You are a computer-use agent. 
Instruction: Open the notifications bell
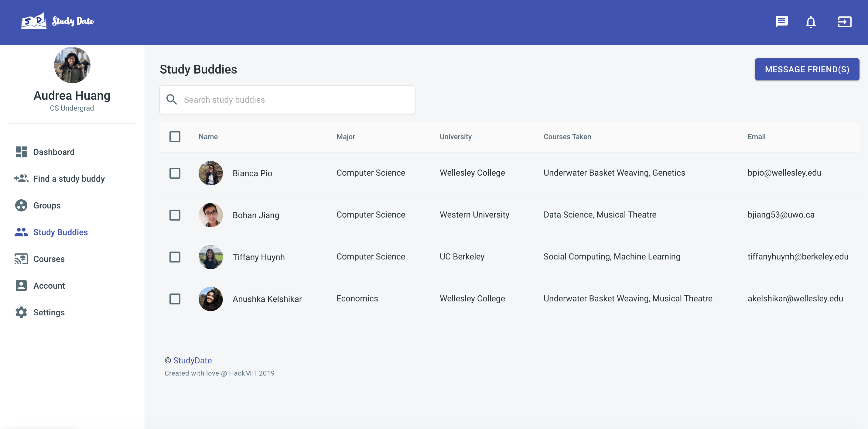click(811, 22)
